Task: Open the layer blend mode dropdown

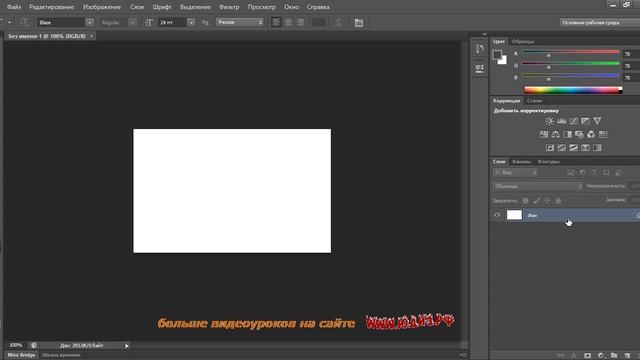Action: 538,186
